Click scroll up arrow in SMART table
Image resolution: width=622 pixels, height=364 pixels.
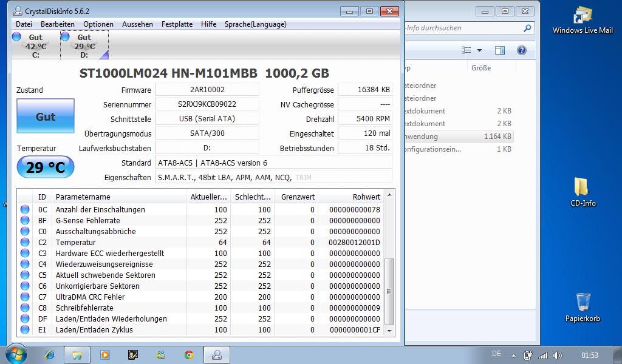389,195
